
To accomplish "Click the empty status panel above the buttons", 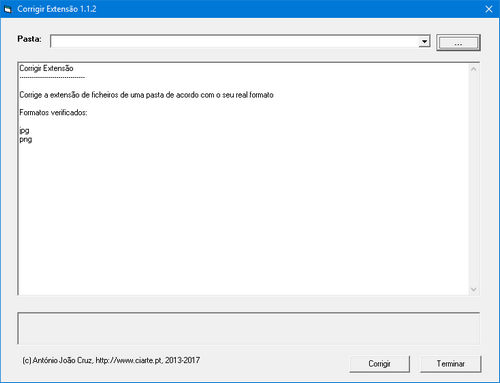I will [249, 328].
